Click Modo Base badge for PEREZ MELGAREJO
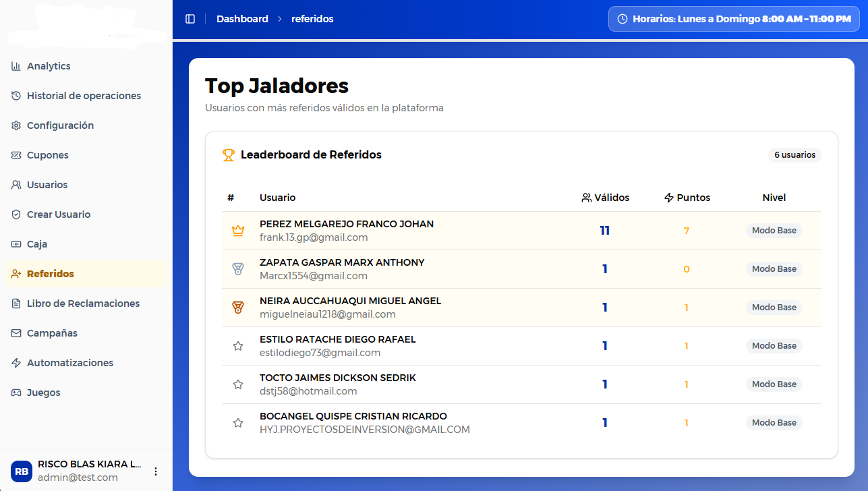Image resolution: width=868 pixels, height=491 pixels. tap(774, 231)
